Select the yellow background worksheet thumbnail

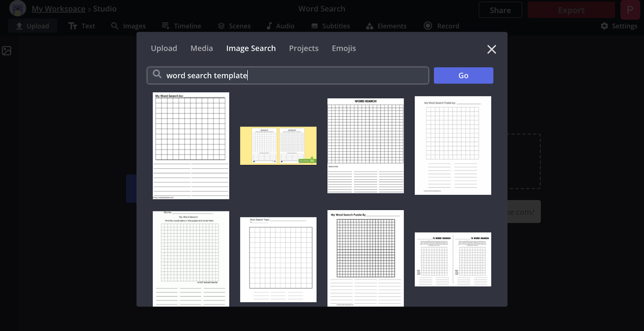pos(278,146)
